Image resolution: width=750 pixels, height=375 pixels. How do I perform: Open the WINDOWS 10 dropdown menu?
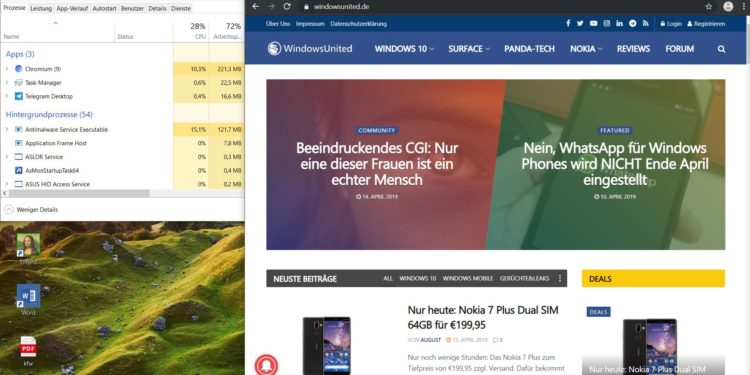[x=404, y=49]
